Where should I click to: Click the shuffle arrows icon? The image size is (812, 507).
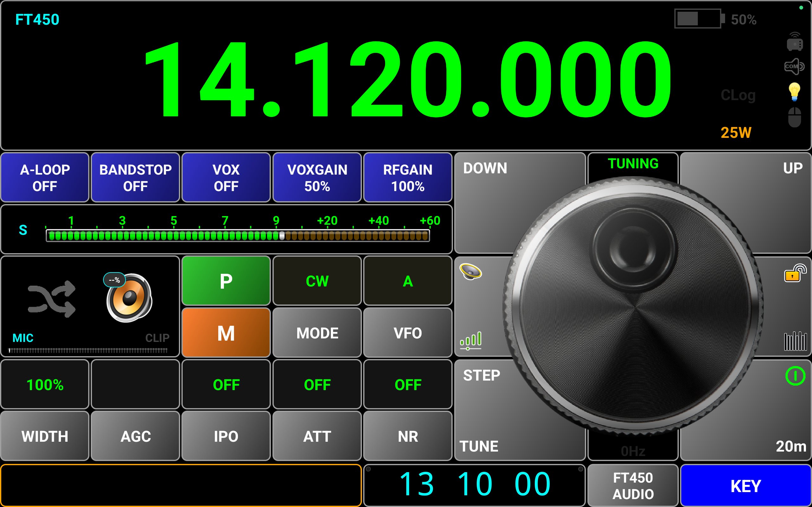(52, 299)
